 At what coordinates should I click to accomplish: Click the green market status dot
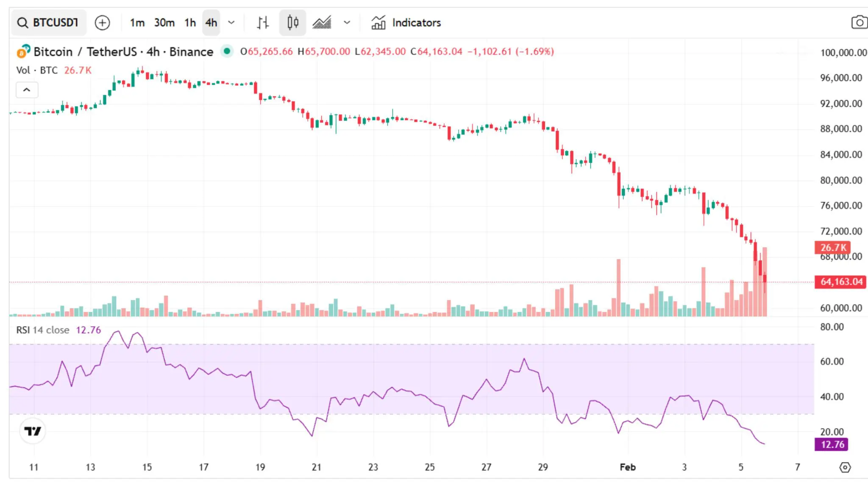[x=227, y=51]
